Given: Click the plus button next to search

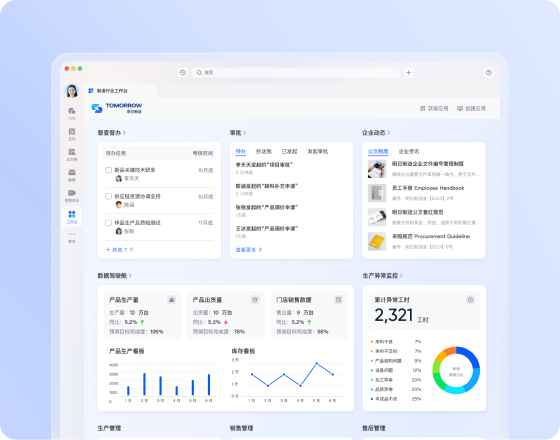Looking at the screenshot, I should [408, 72].
